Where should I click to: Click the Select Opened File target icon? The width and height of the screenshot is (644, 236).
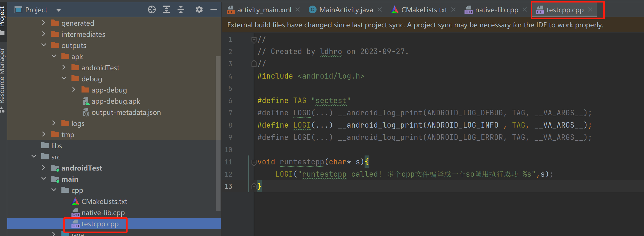click(x=152, y=10)
